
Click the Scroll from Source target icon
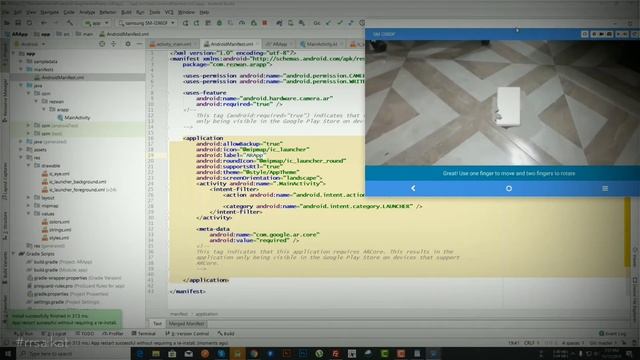click(102, 44)
